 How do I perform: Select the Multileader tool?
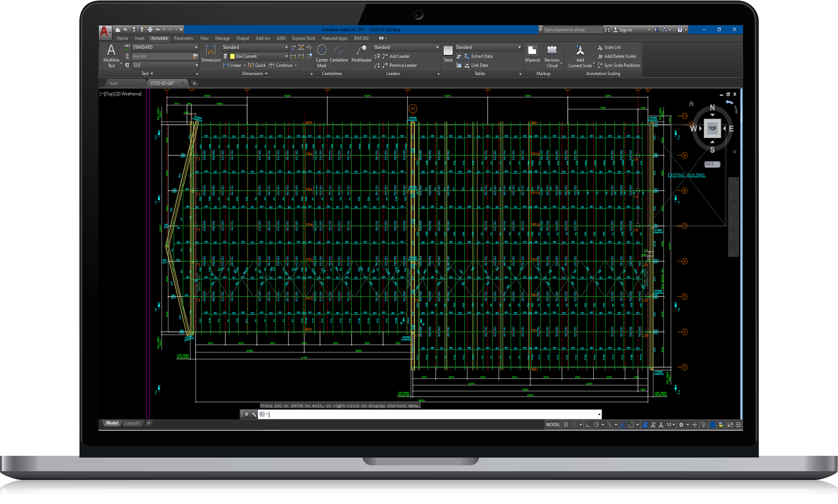361,53
